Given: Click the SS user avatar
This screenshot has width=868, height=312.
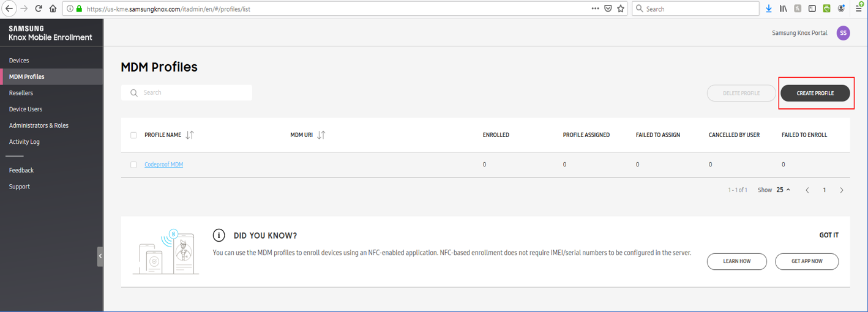Looking at the screenshot, I should tap(844, 33).
